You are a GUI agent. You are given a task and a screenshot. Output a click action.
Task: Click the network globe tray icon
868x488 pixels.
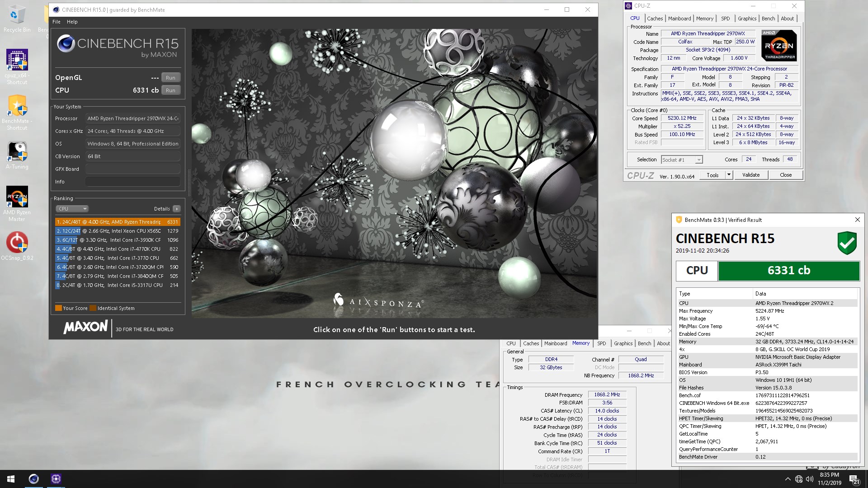[x=799, y=479]
